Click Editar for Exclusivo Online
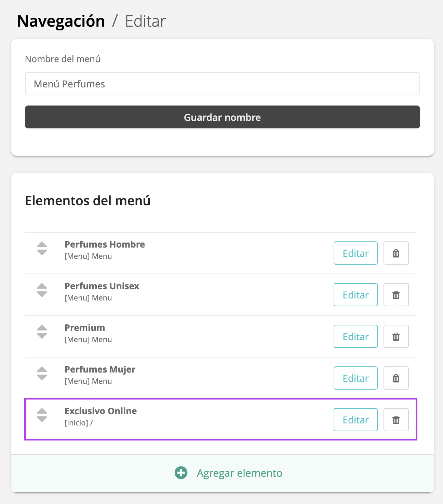 coord(355,420)
